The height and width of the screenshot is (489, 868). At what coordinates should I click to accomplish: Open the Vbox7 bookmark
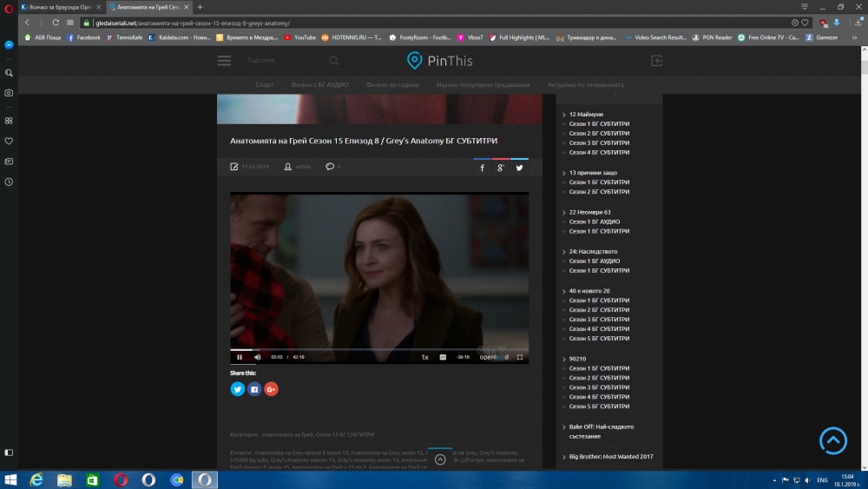tap(470, 37)
